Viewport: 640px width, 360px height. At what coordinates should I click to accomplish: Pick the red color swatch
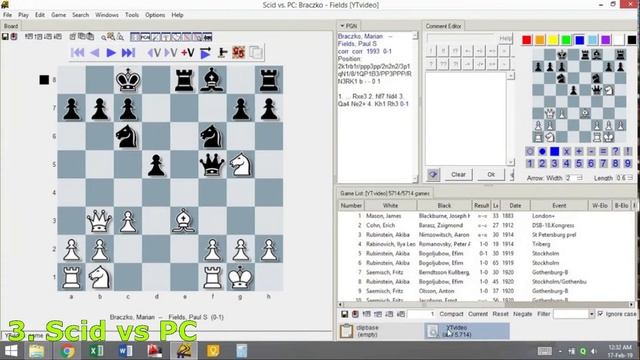tap(527, 40)
